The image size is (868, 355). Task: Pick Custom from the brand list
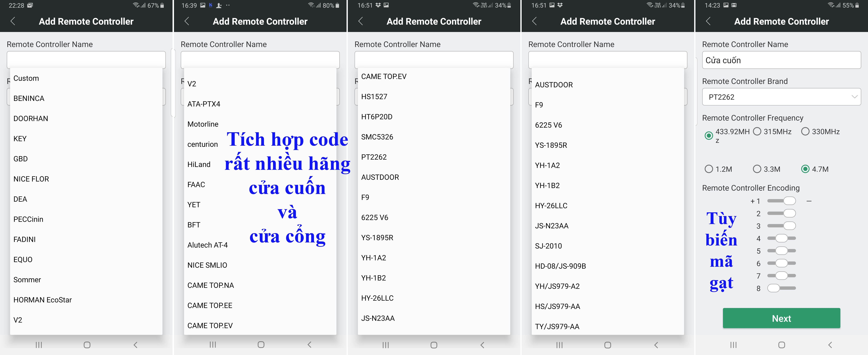tap(86, 78)
